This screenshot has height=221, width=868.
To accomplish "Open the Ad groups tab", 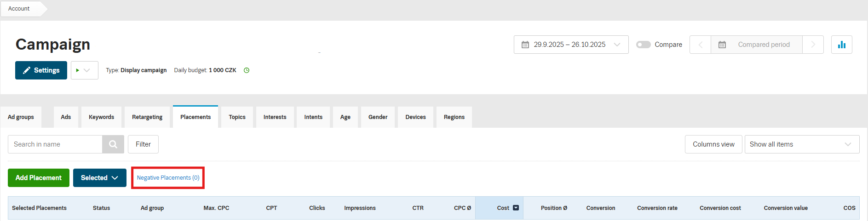I will (x=21, y=117).
